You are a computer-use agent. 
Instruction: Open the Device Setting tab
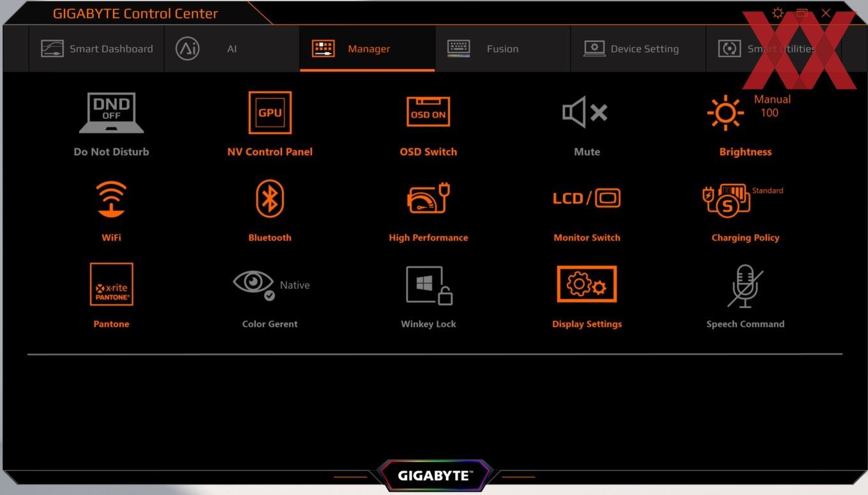638,49
